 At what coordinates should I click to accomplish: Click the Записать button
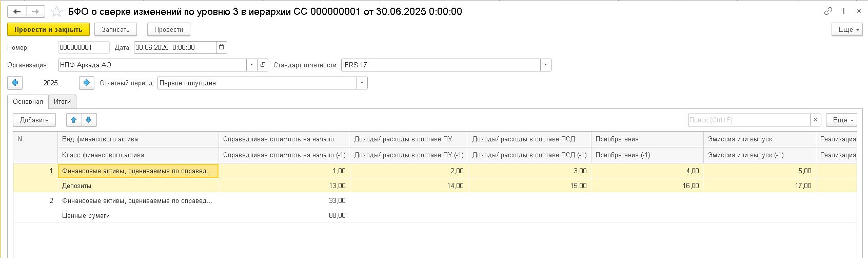click(x=115, y=29)
